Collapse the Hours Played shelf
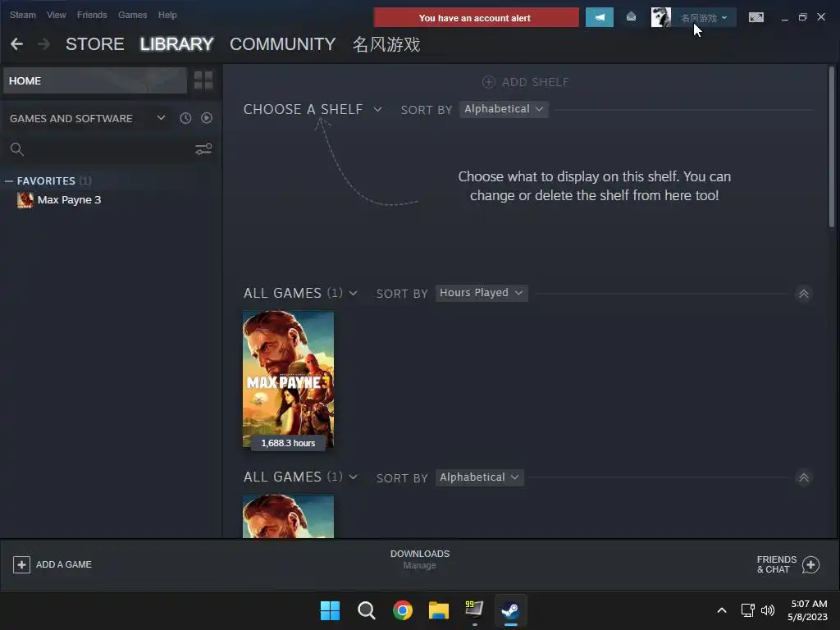Image resolution: width=840 pixels, height=630 pixels. pyautogui.click(x=804, y=294)
